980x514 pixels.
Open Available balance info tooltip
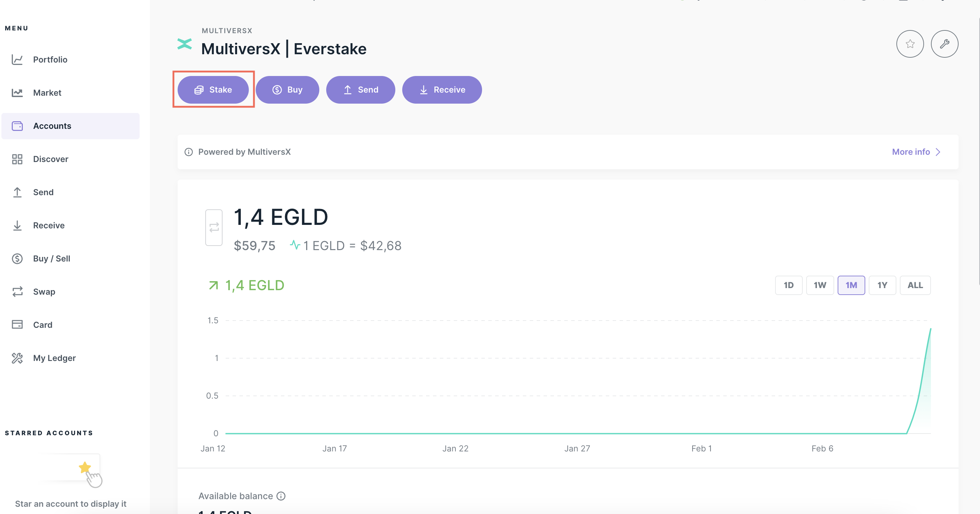(x=281, y=496)
